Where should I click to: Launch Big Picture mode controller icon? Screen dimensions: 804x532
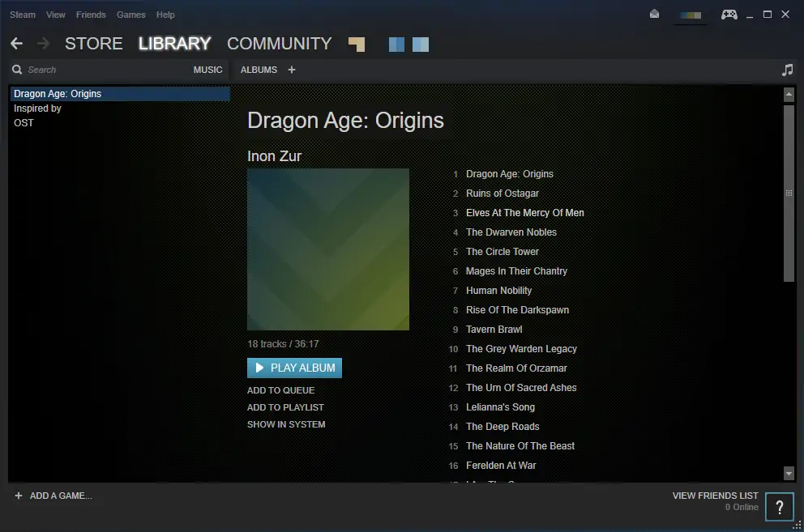tap(729, 15)
